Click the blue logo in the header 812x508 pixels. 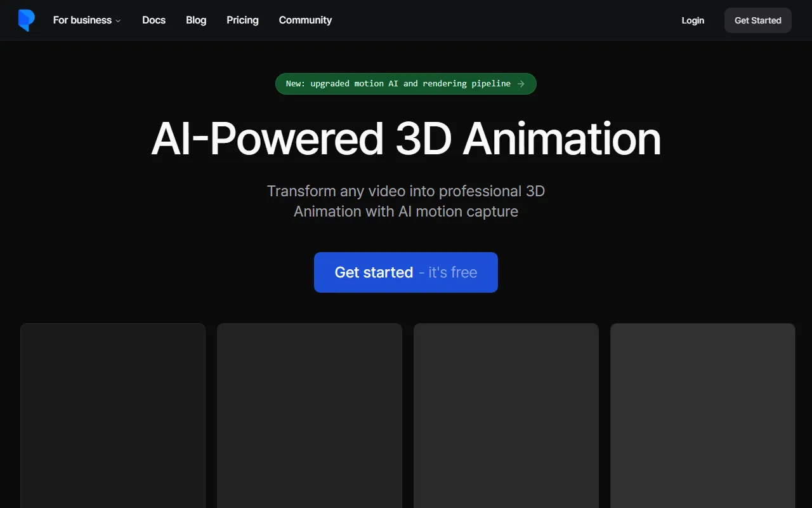click(26, 20)
